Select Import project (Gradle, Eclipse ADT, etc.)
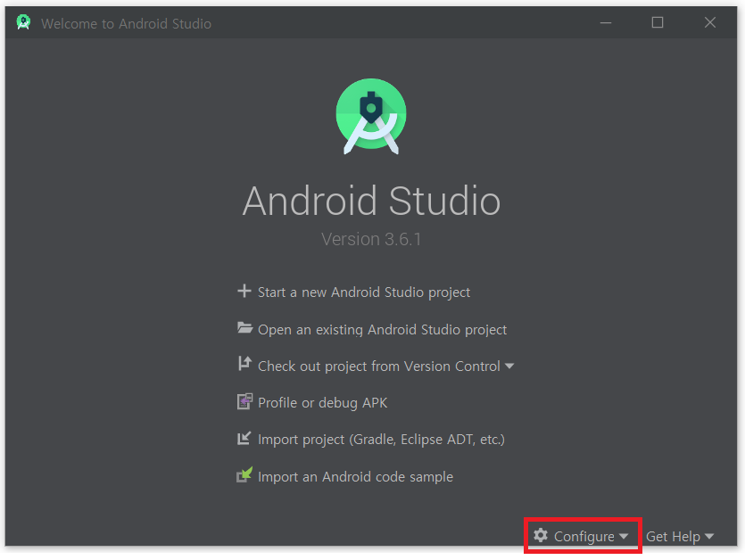745x560 pixels. point(381,440)
